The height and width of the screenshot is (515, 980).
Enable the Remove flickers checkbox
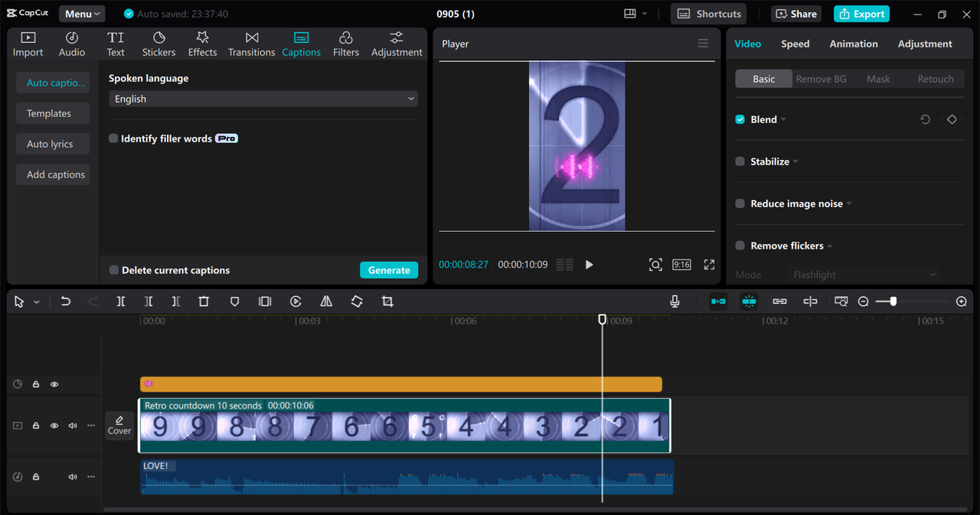click(x=740, y=246)
